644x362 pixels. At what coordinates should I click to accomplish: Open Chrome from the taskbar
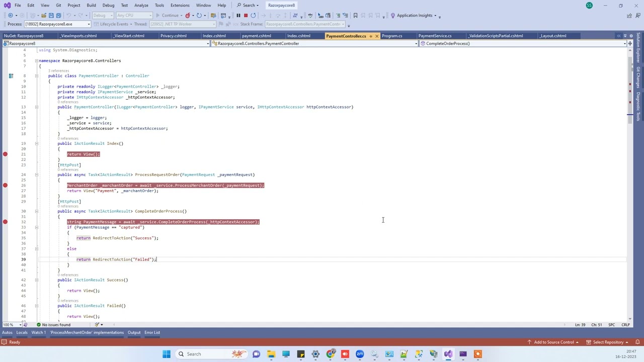[330, 354]
